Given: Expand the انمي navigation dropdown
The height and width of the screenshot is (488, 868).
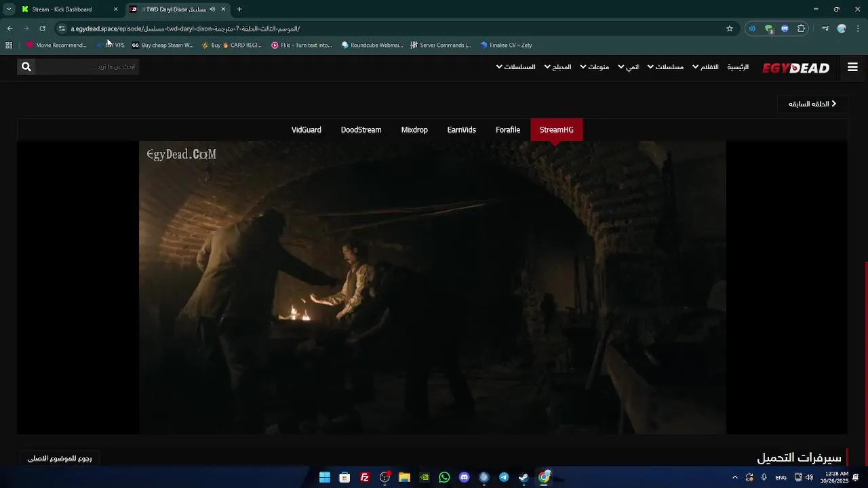Looking at the screenshot, I should click(x=628, y=67).
